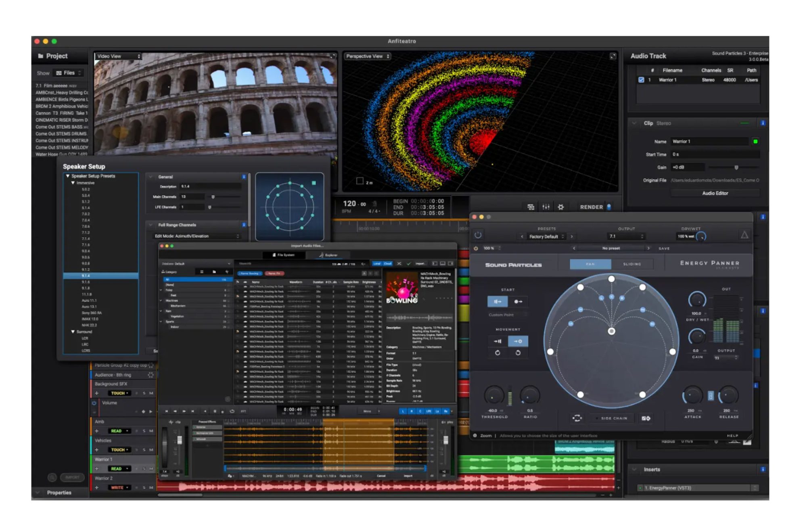Click the folder icon in the Category panel
Screen dimensions: 807x532
214,272
